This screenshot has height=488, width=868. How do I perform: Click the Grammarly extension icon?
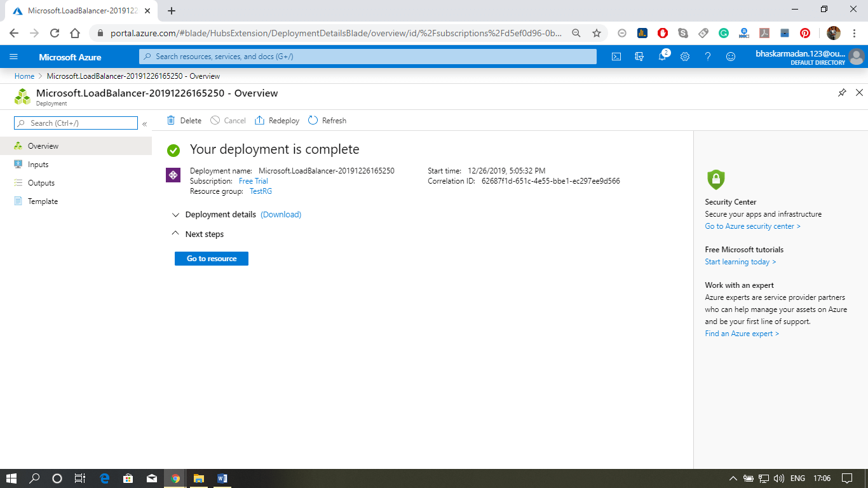(x=724, y=33)
